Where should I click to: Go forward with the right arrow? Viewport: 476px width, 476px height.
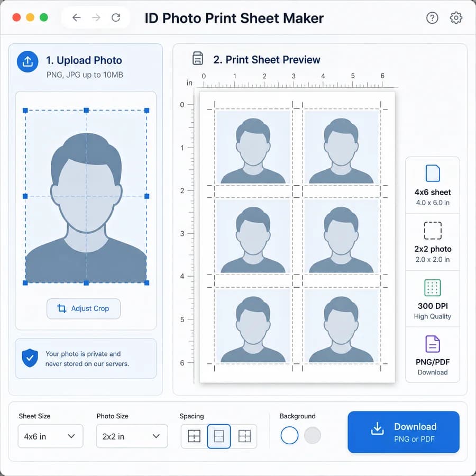96,17
